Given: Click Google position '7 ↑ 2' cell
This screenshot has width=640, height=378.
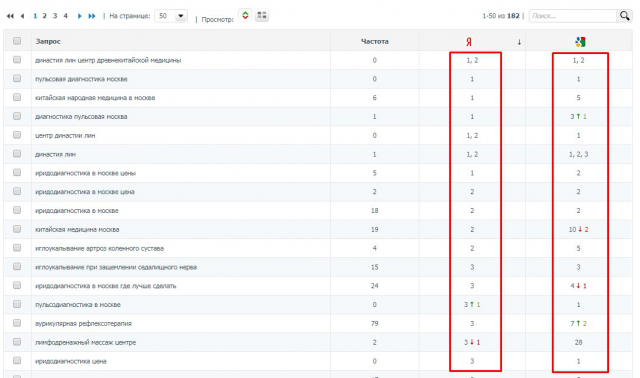Looking at the screenshot, I should [578, 323].
